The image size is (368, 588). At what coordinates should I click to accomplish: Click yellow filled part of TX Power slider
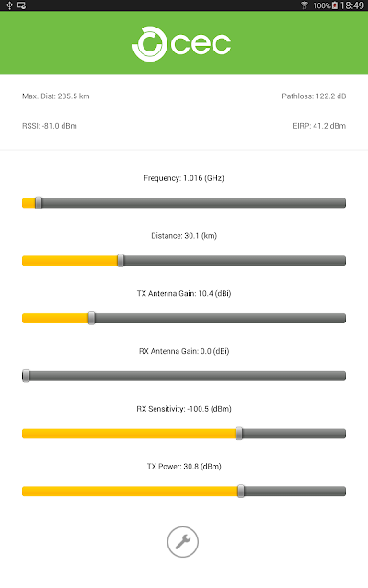(130, 492)
